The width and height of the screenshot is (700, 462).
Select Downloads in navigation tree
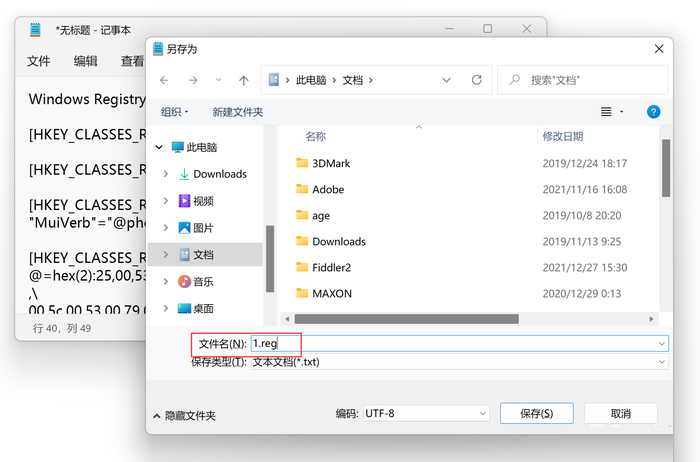pos(220,174)
